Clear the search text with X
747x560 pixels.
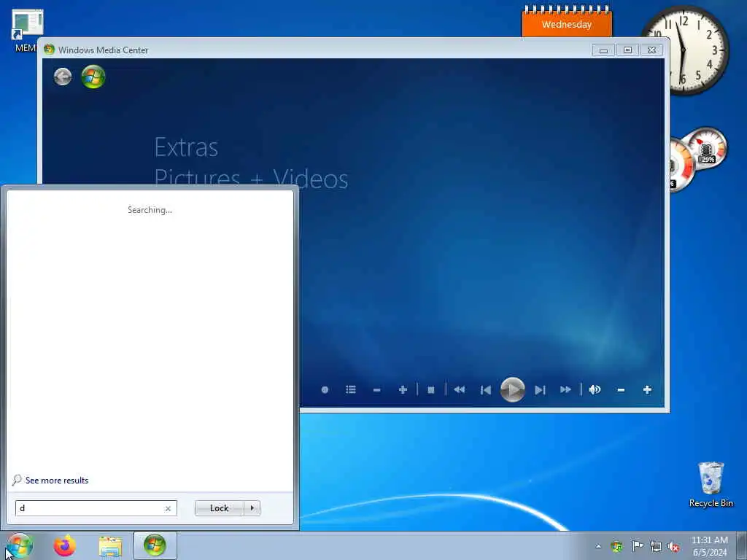coord(168,508)
